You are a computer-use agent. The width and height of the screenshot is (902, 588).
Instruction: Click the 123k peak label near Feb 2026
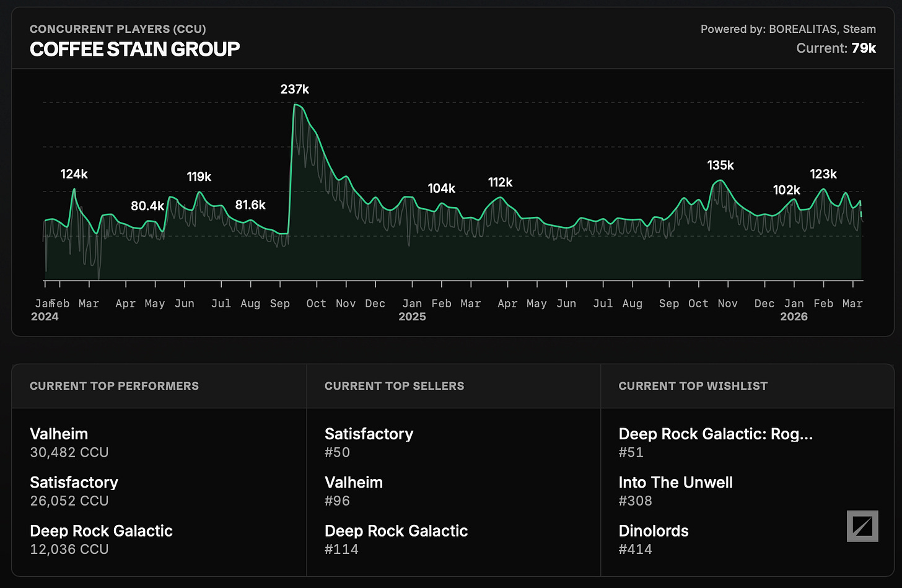point(823,174)
